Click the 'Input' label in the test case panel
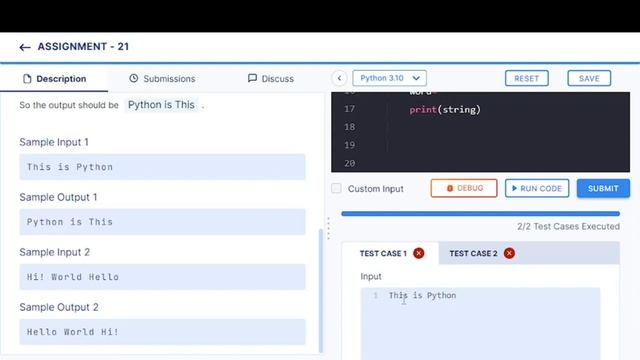This screenshot has height=360, width=640. pyautogui.click(x=371, y=276)
